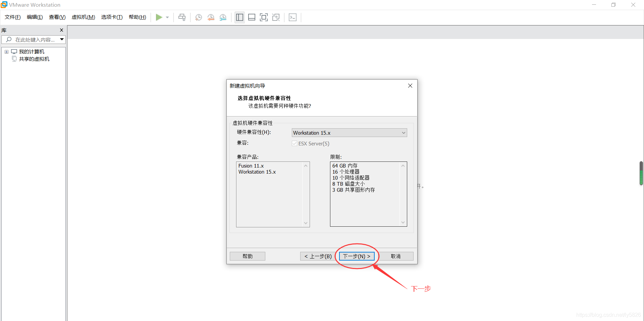This screenshot has height=321, width=644.
Task: Go back with the 上一步(B) button
Action: pyautogui.click(x=318, y=256)
